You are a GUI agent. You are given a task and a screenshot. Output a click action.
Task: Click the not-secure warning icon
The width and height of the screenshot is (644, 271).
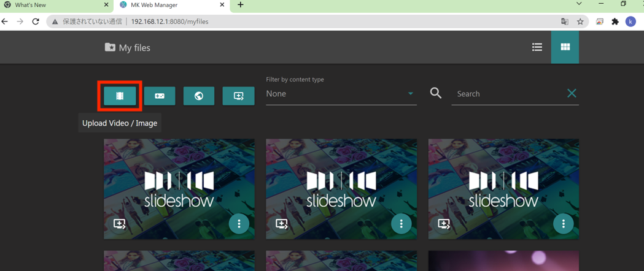click(x=55, y=21)
